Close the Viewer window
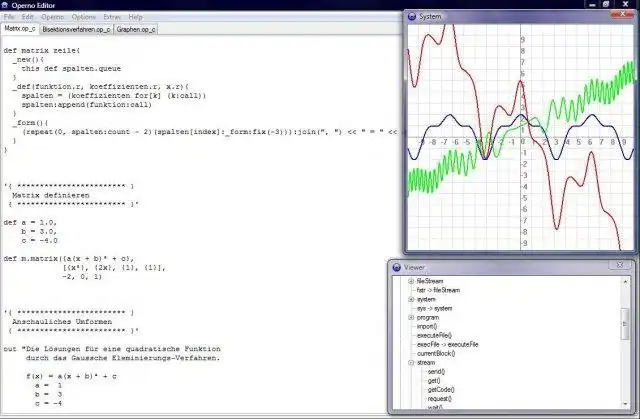 pyautogui.click(x=620, y=264)
